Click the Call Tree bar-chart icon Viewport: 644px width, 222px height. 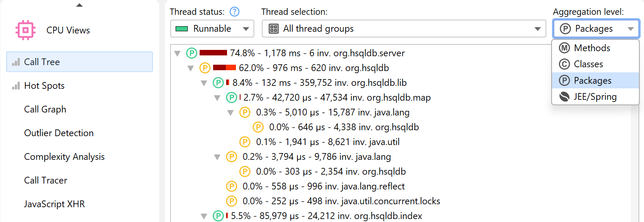click(x=16, y=62)
